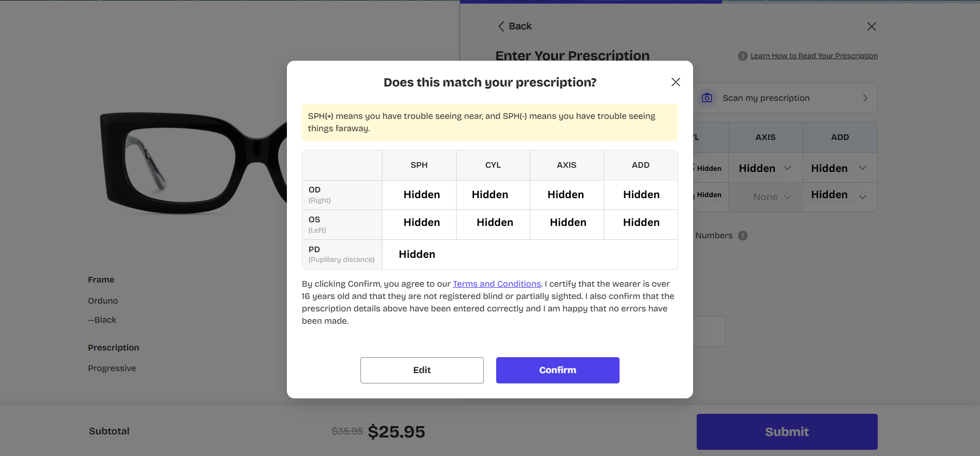Click the help icon beside Learn link
This screenshot has width=980, height=456.
[742, 56]
